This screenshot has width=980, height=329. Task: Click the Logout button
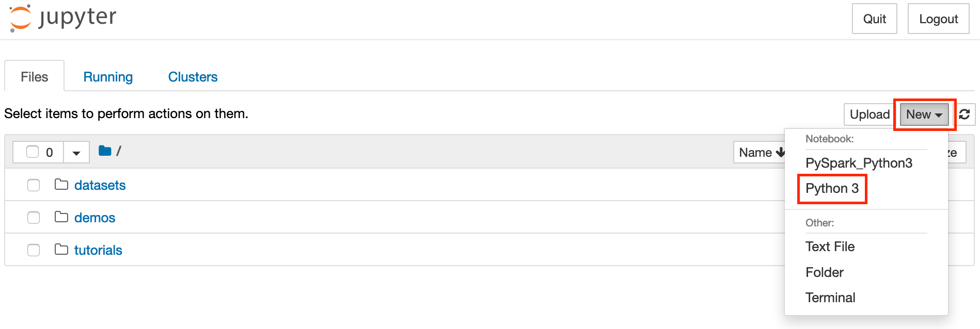(938, 19)
